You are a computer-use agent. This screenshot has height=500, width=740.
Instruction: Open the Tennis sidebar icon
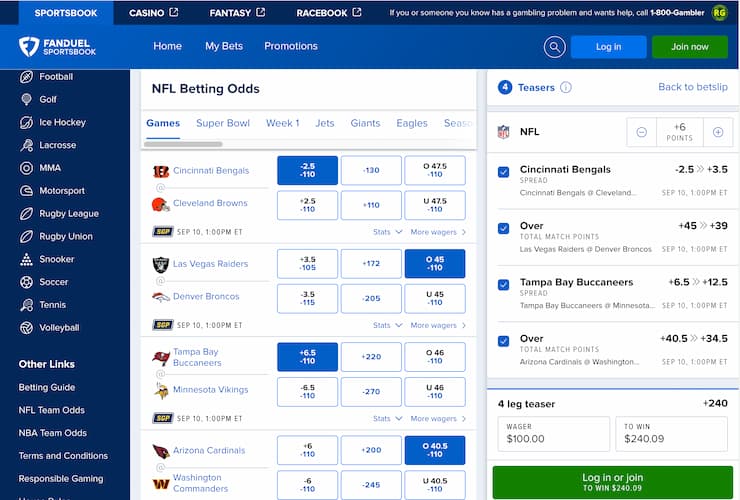[26, 305]
